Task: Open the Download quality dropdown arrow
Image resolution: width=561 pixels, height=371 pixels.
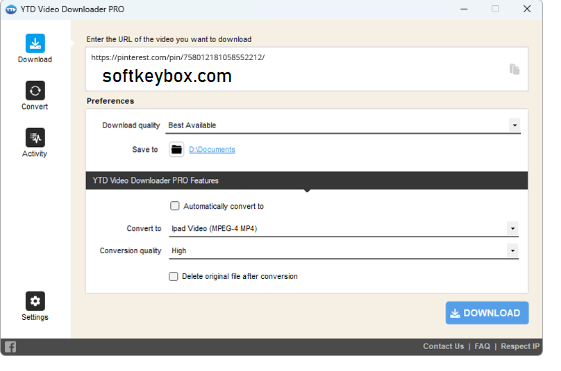Action: [x=514, y=125]
